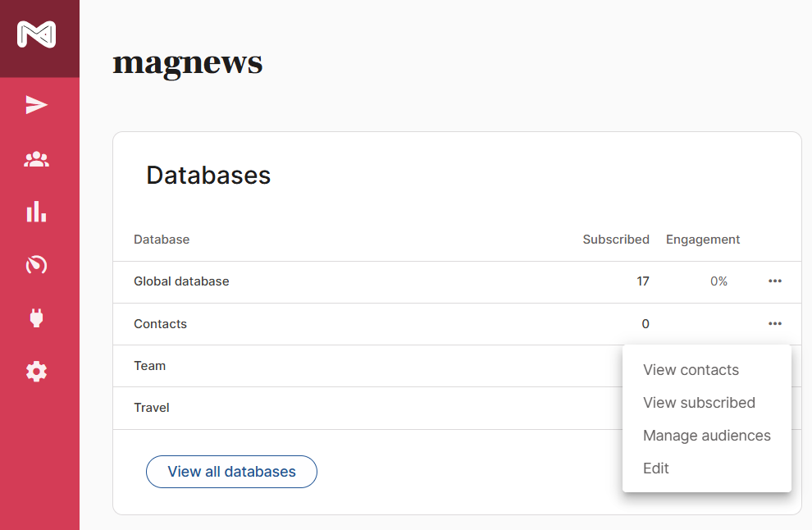Open the Travel database row
The width and height of the screenshot is (812, 530).
367,408
